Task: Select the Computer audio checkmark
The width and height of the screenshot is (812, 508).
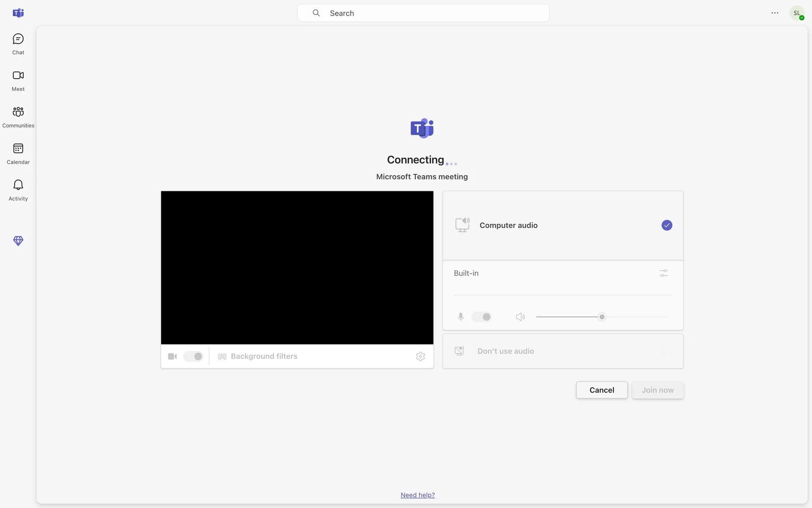Action: pos(667,225)
